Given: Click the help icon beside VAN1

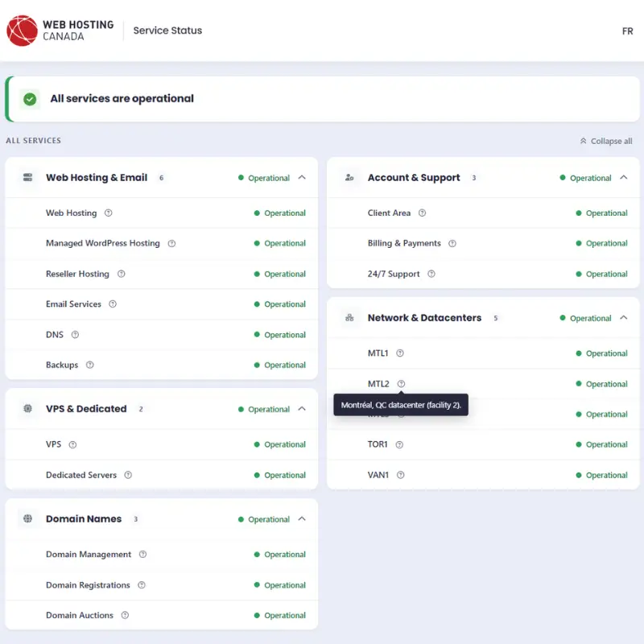Looking at the screenshot, I should coord(400,475).
